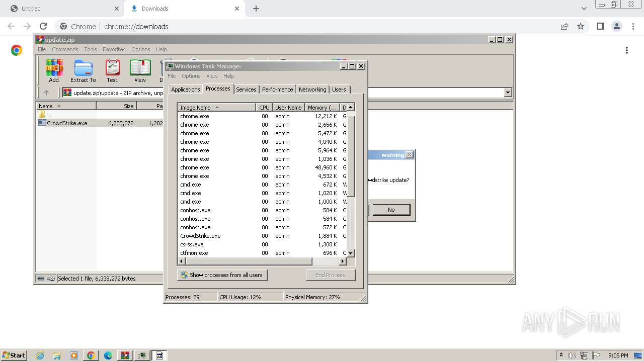Viewport: 644px width, 362px height.
Task: Share this page icon in Chrome
Action: [x=565, y=26]
